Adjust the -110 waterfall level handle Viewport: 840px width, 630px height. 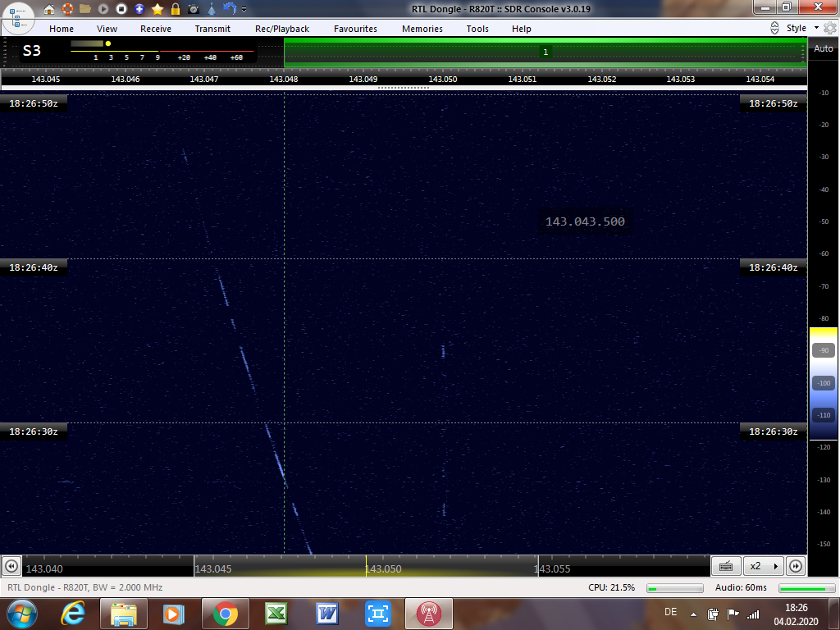coord(824,415)
